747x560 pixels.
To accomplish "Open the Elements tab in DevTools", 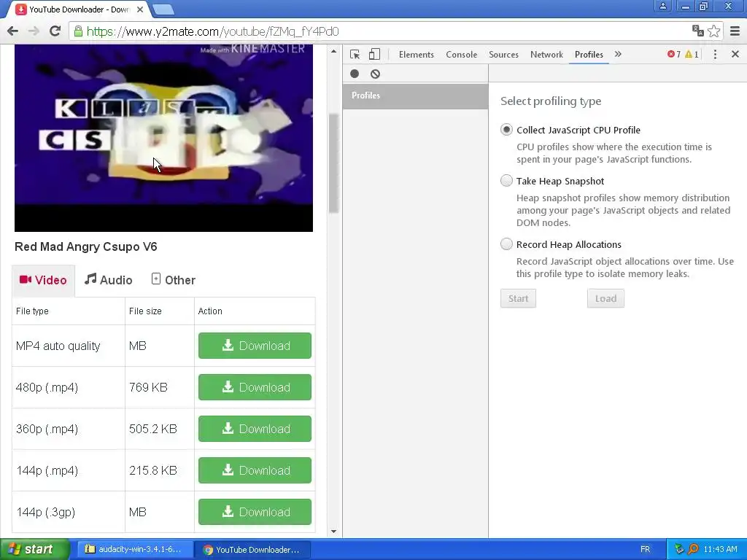I will [x=417, y=54].
